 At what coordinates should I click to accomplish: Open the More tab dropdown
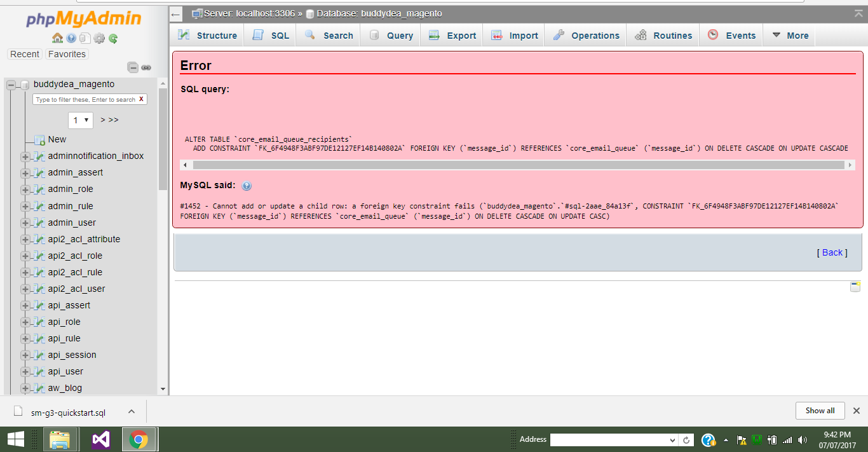coord(790,36)
